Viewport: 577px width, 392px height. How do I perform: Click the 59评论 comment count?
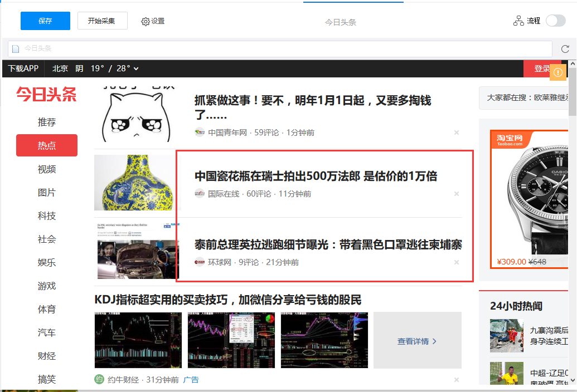[x=266, y=133]
